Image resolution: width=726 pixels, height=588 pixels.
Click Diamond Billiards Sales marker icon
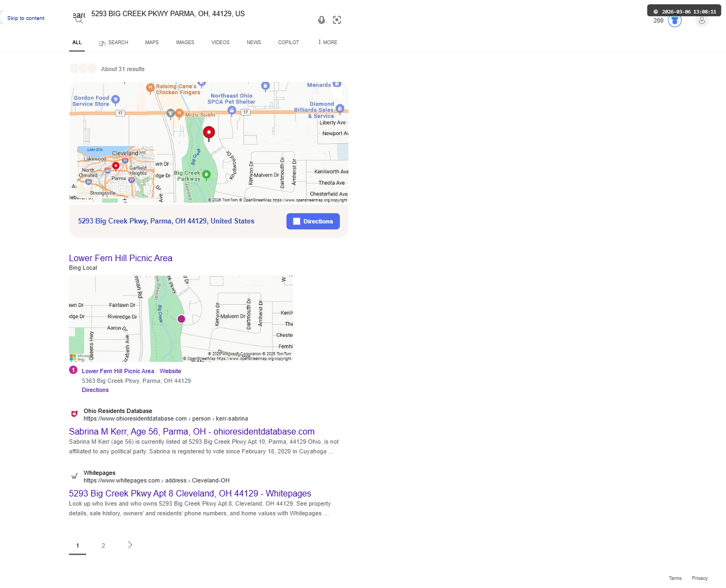tap(340, 109)
